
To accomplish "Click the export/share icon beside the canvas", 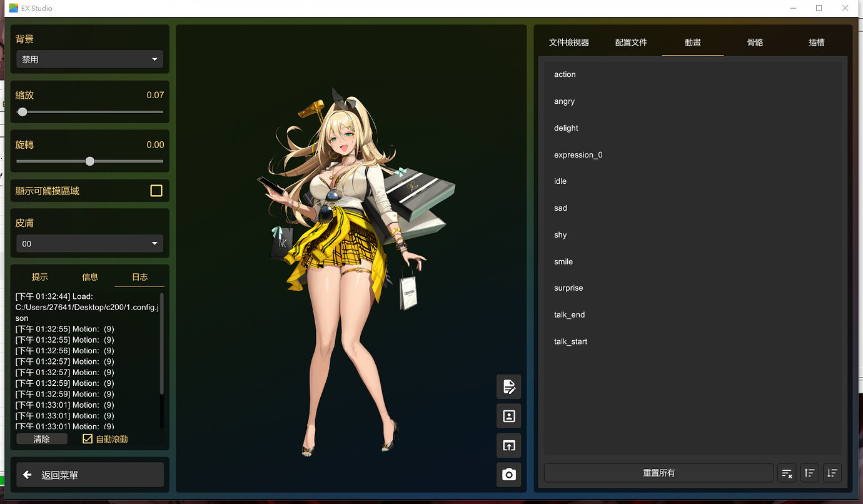I will 508,445.
